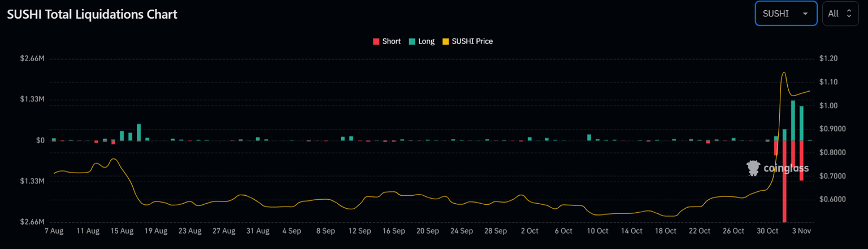Click the caret arrow in the SUSHI selector
This screenshot has width=868, height=249.
click(x=805, y=14)
